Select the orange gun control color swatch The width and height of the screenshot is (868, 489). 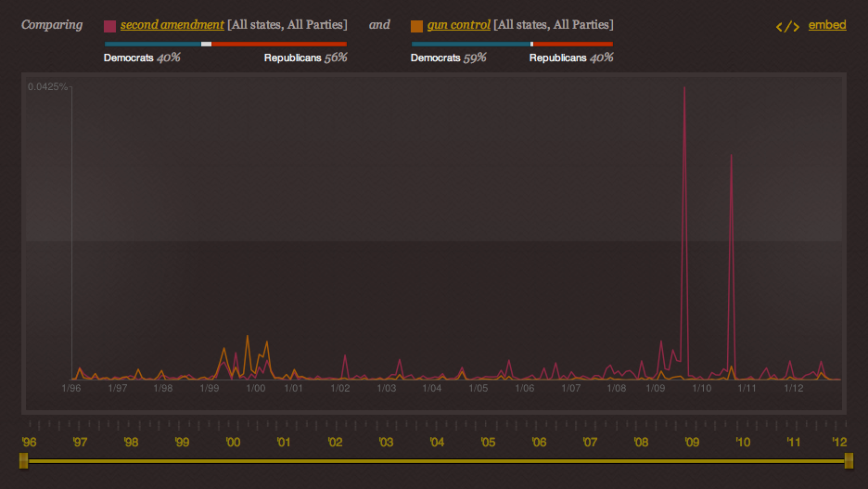pos(417,26)
